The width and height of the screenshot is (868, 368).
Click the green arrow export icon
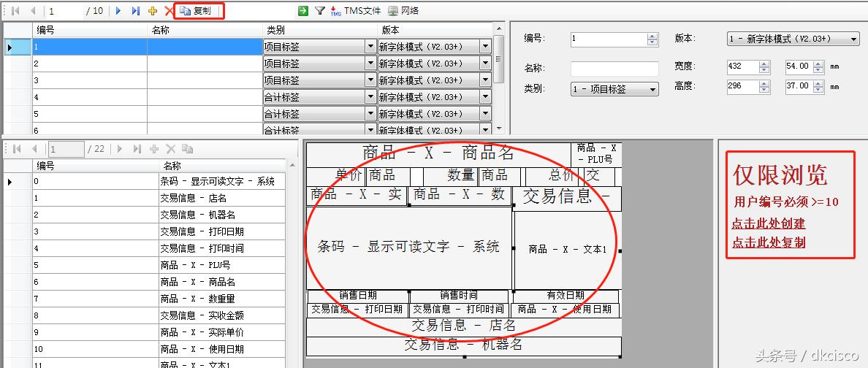(302, 10)
